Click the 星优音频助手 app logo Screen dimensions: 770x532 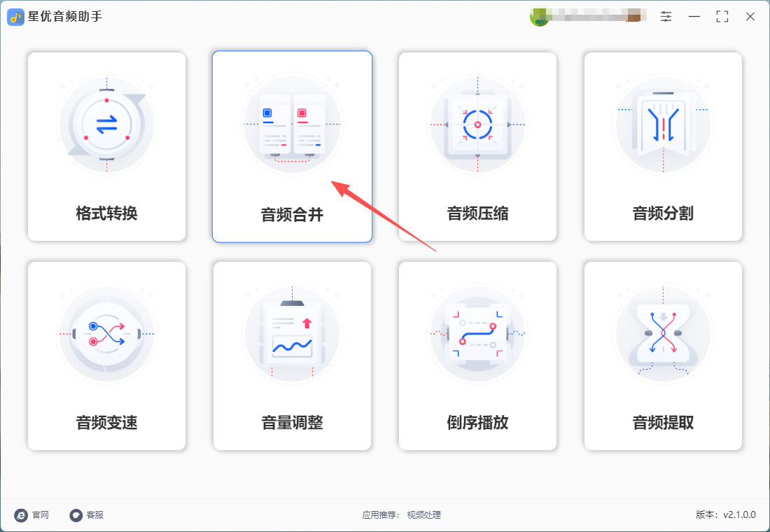(15, 17)
